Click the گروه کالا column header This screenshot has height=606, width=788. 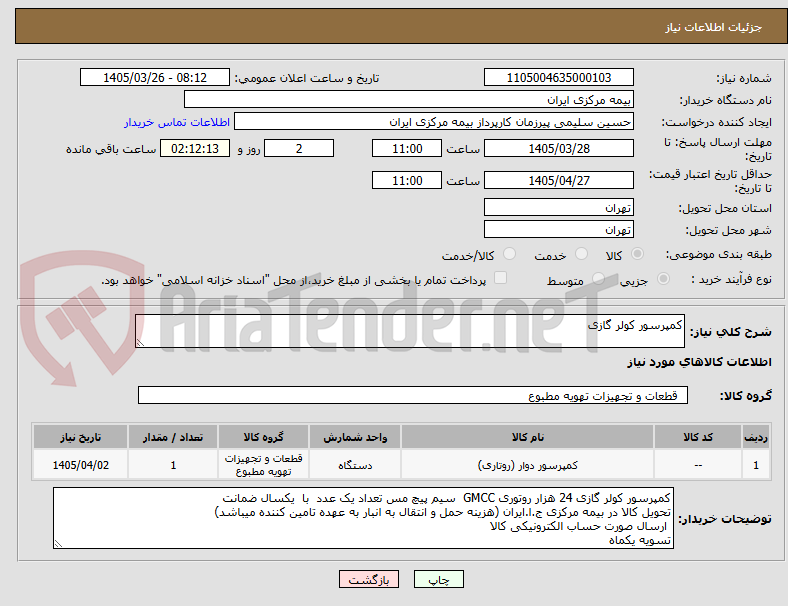tap(263, 437)
